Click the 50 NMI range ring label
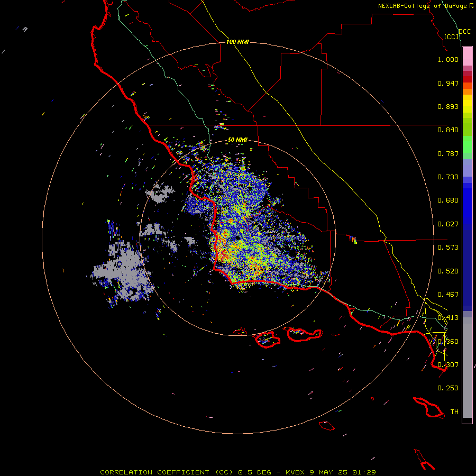 pos(237,140)
